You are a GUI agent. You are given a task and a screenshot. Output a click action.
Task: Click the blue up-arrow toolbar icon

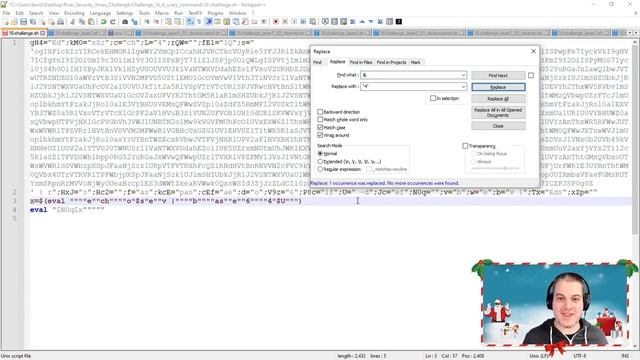click(x=362, y=22)
